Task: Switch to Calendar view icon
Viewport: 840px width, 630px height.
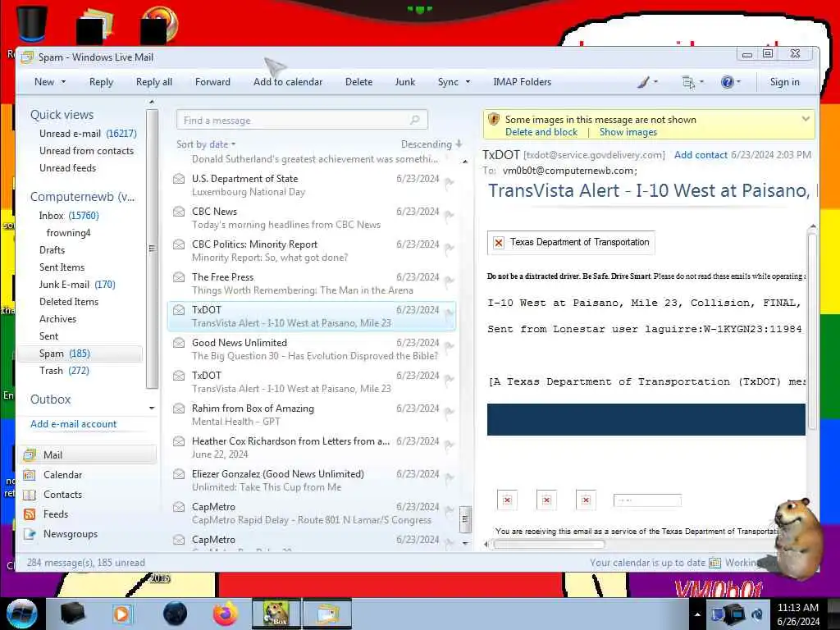Action: point(30,475)
